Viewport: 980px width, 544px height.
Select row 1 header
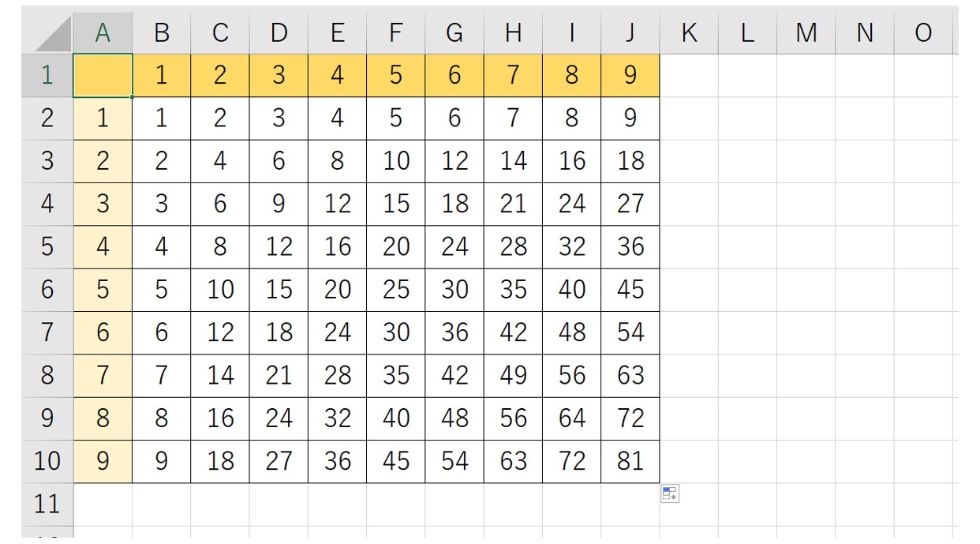[x=47, y=75]
